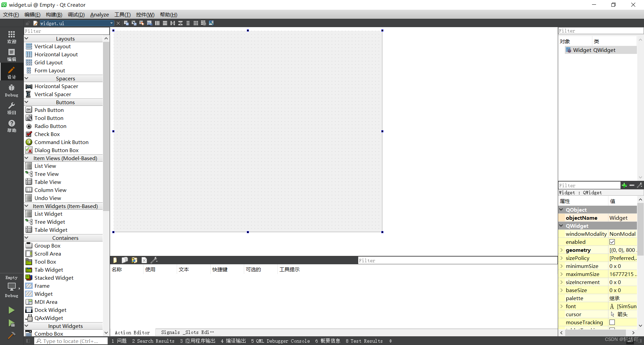Click the green Run button
644x345 pixels.
(x=11, y=310)
